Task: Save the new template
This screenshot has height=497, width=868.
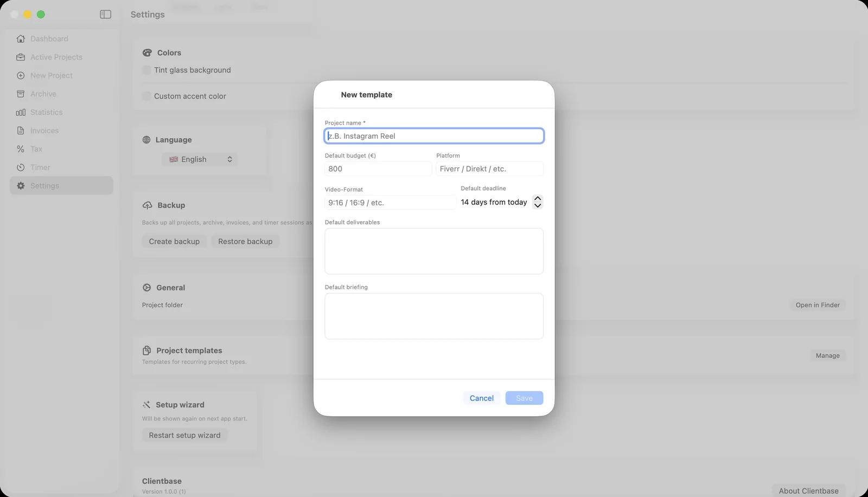Action: point(524,398)
